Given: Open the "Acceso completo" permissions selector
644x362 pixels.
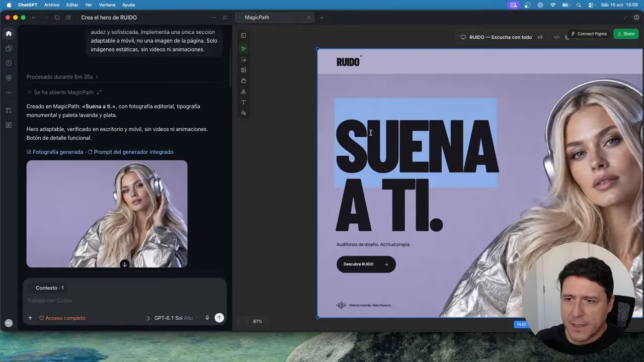Looking at the screenshot, I should pyautogui.click(x=62, y=318).
